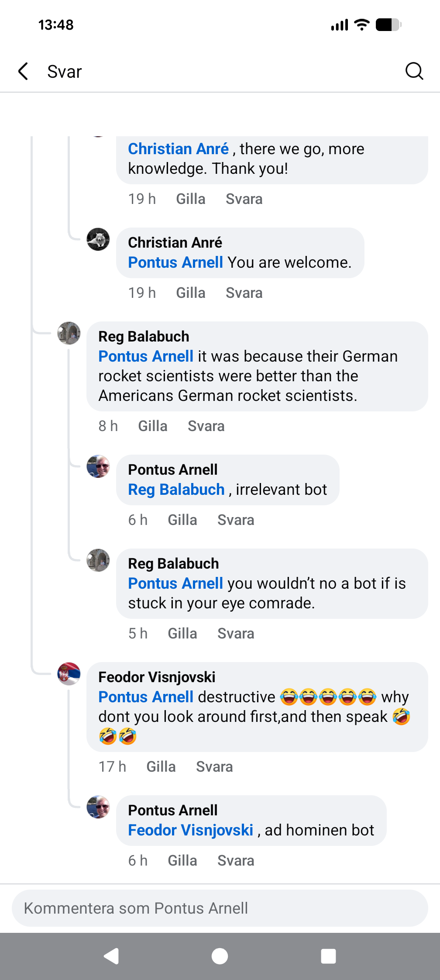Tap the back arrow next to Svar
Screen dimensions: 440x980
coord(24,71)
